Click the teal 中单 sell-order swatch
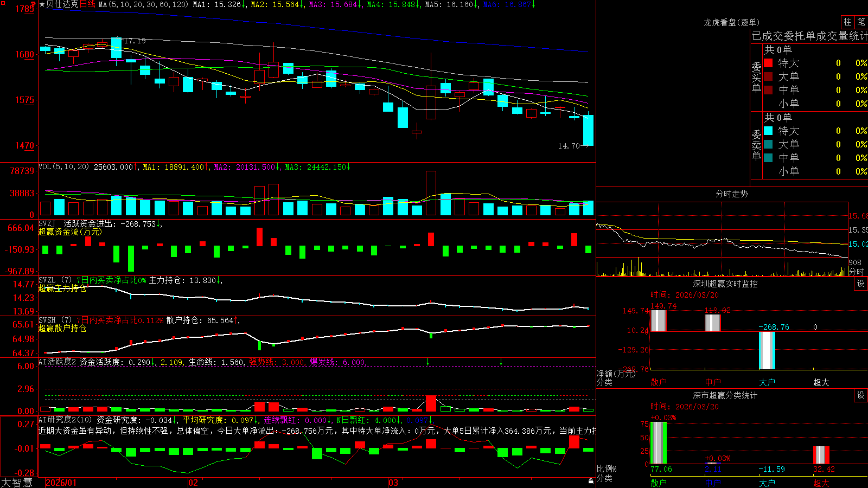The height and width of the screenshot is (488, 868). [768, 157]
